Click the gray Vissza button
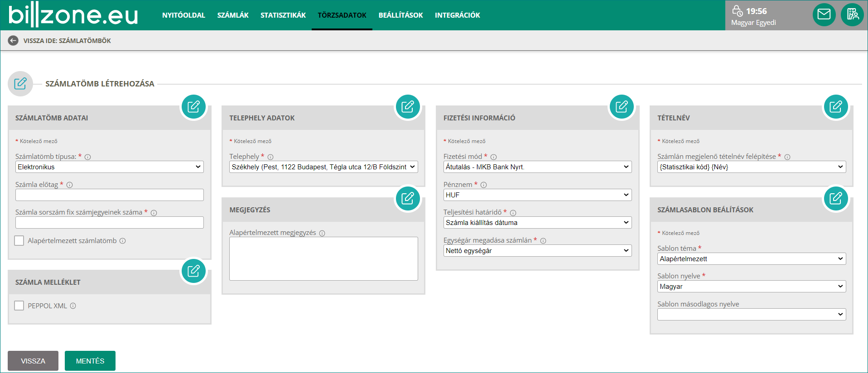Image resolution: width=868 pixels, height=373 pixels. pos(33,361)
